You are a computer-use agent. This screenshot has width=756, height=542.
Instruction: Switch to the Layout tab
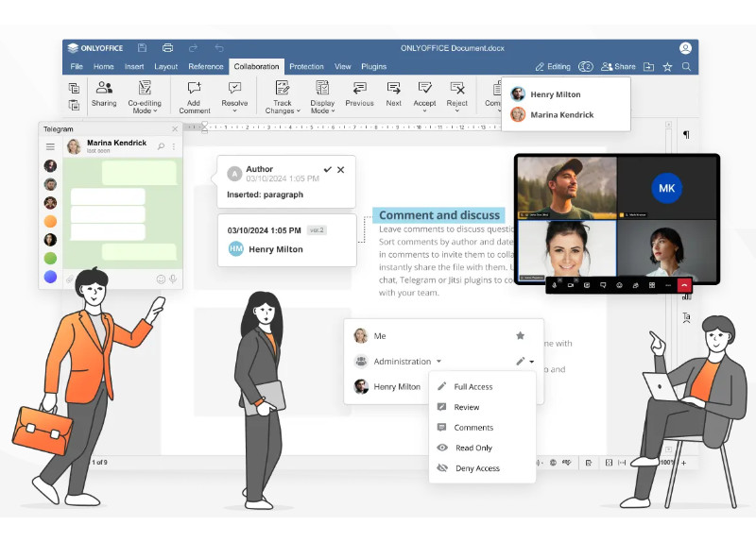(166, 66)
